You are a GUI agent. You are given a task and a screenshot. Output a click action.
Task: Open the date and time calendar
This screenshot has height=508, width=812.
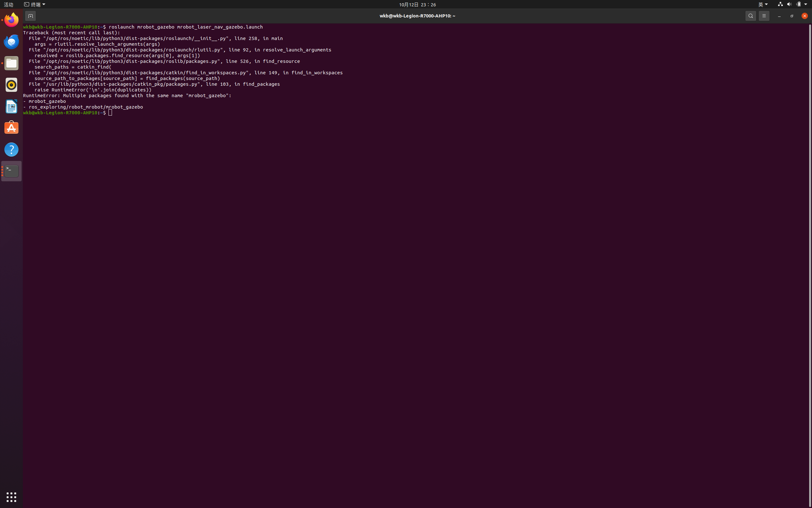pos(417,4)
